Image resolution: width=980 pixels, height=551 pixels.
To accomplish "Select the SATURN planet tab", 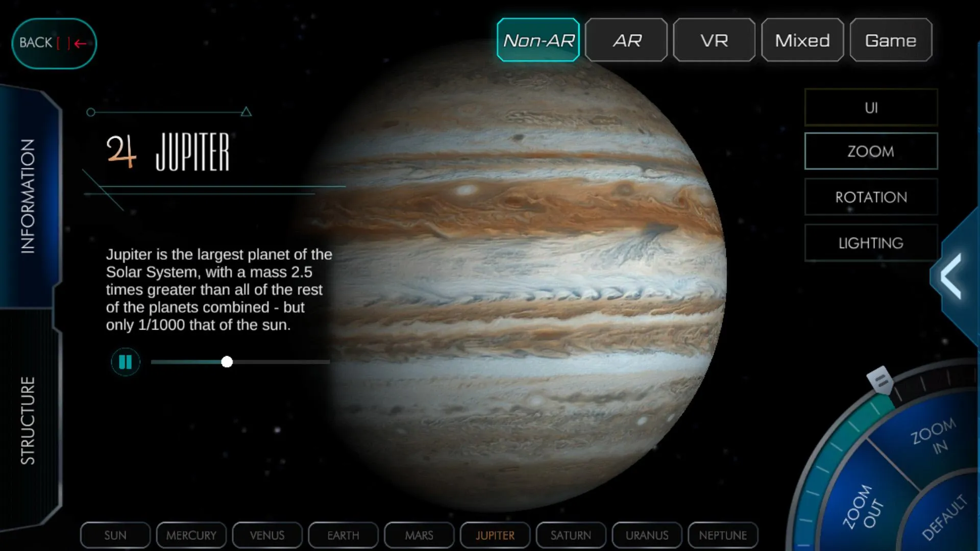I will pos(570,535).
